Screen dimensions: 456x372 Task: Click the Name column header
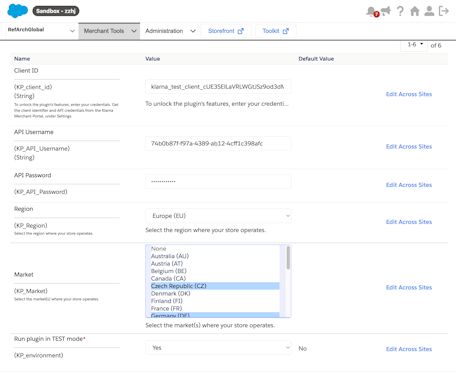point(22,59)
